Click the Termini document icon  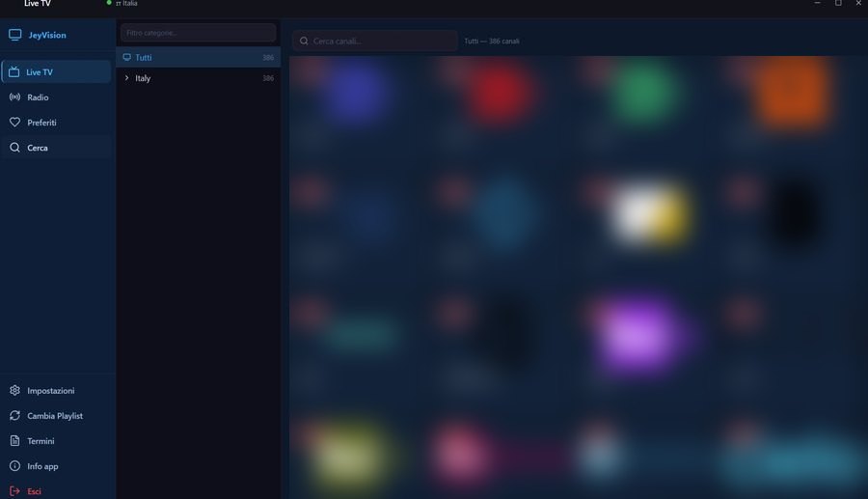coord(14,441)
